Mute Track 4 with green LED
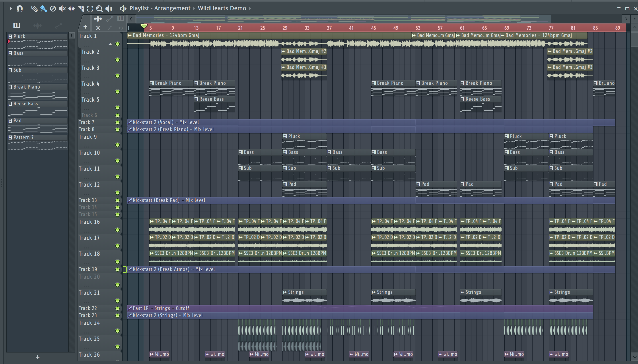This screenshot has width=638, height=364. pos(117,92)
